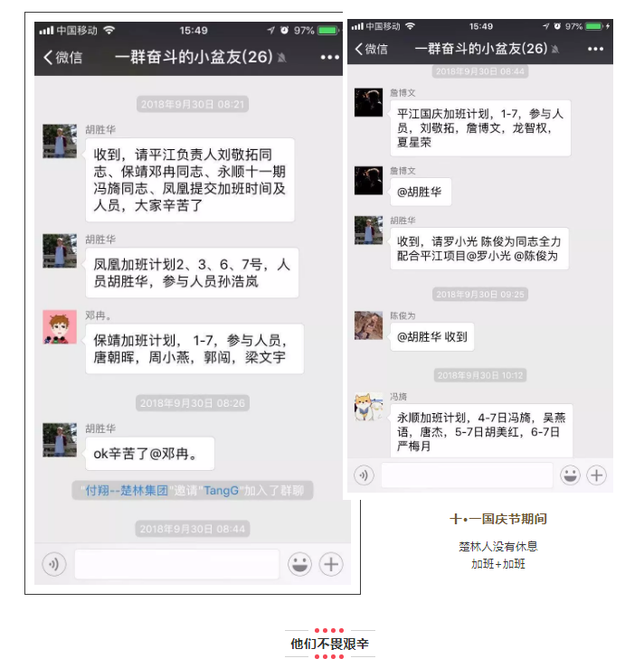
Task: Open the three-dot menu in right chat header
Action: (x=595, y=49)
